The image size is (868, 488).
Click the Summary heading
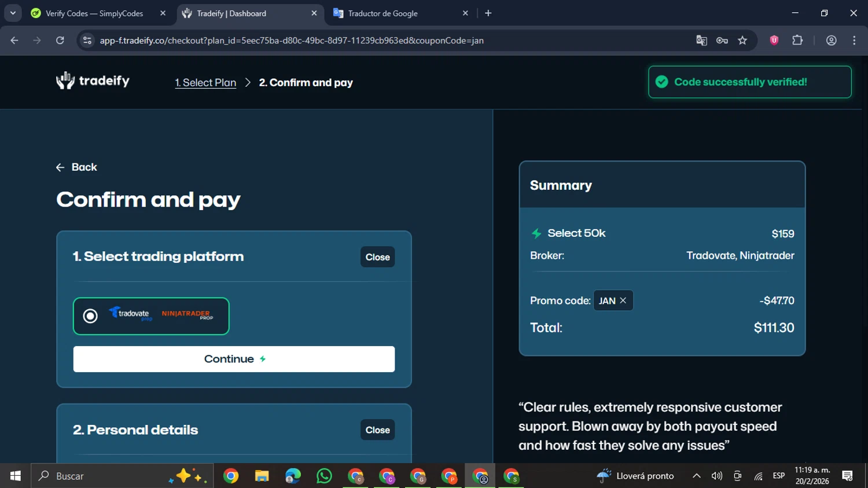pyautogui.click(x=561, y=185)
